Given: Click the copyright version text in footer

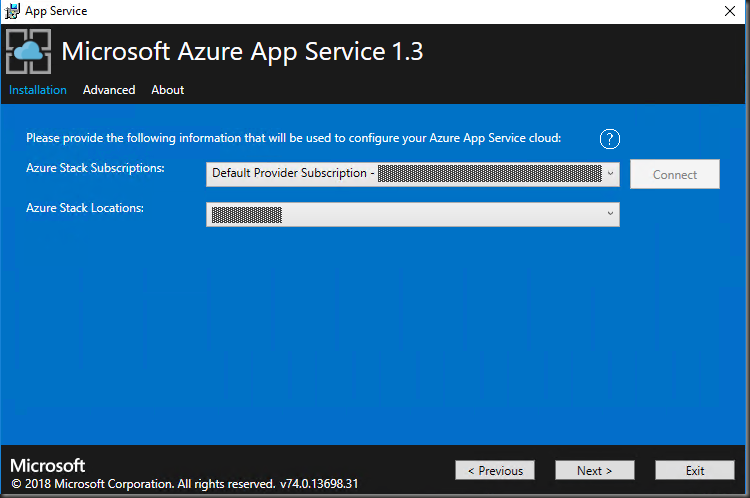Looking at the screenshot, I should click(x=184, y=484).
